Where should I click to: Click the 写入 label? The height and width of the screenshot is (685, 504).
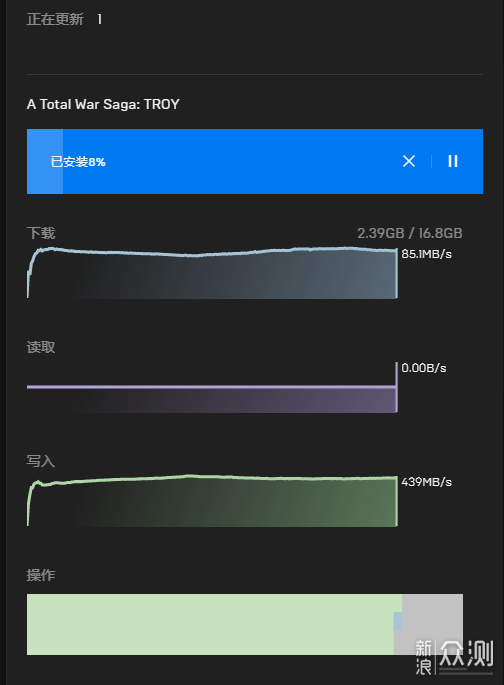tap(41, 461)
